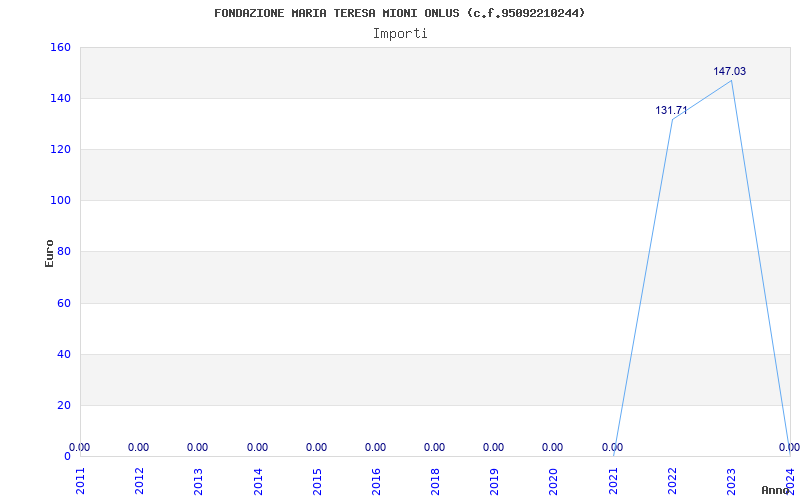Viewport: 800px width, 500px height.
Task: Select the 2021 year axis label
Action: [x=613, y=481]
